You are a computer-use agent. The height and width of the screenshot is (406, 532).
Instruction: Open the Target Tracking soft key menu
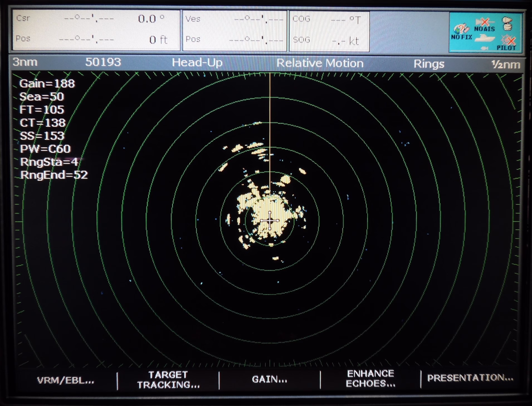(x=168, y=380)
